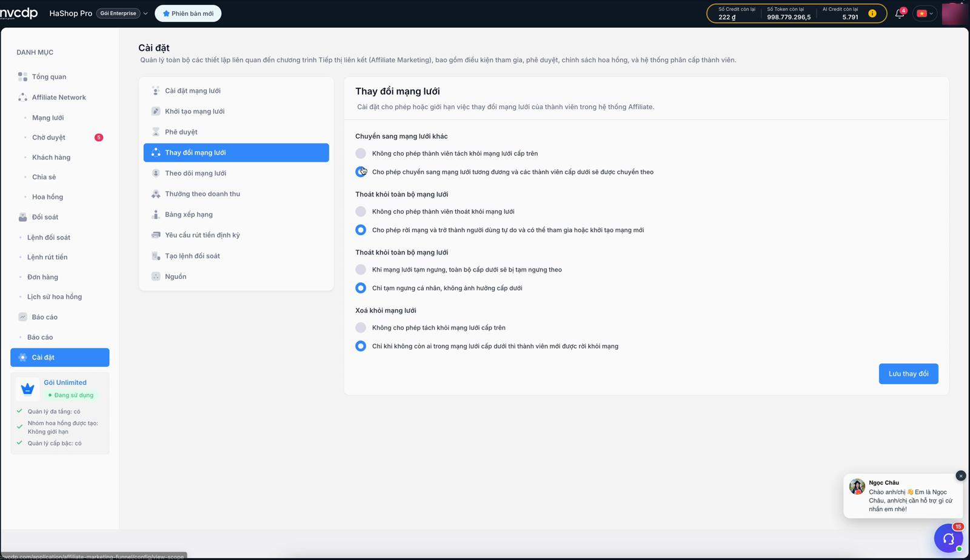970x560 pixels.
Task: Open Lệnh rút tiền in sidebar
Action: coord(47,257)
